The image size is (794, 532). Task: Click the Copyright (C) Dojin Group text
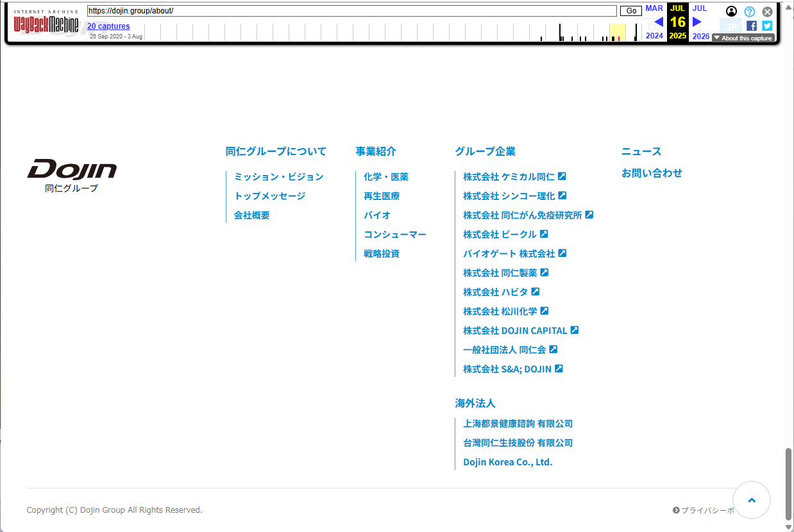pyautogui.click(x=115, y=510)
